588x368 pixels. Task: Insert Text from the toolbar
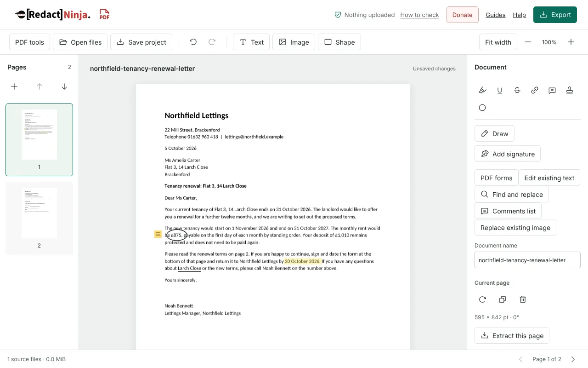(251, 42)
